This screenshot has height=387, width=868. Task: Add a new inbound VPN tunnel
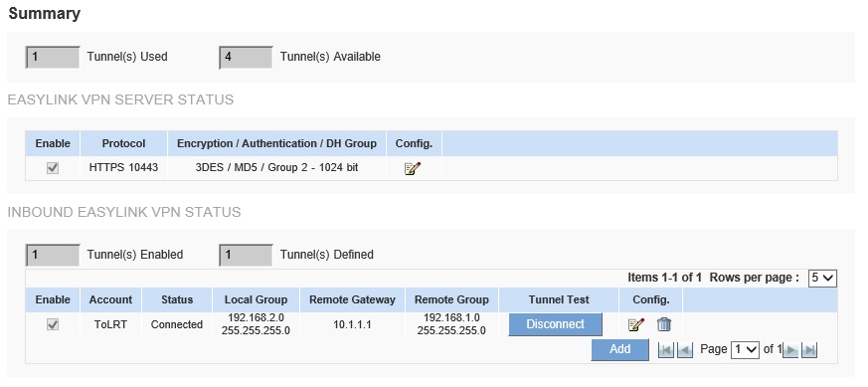pyautogui.click(x=619, y=349)
